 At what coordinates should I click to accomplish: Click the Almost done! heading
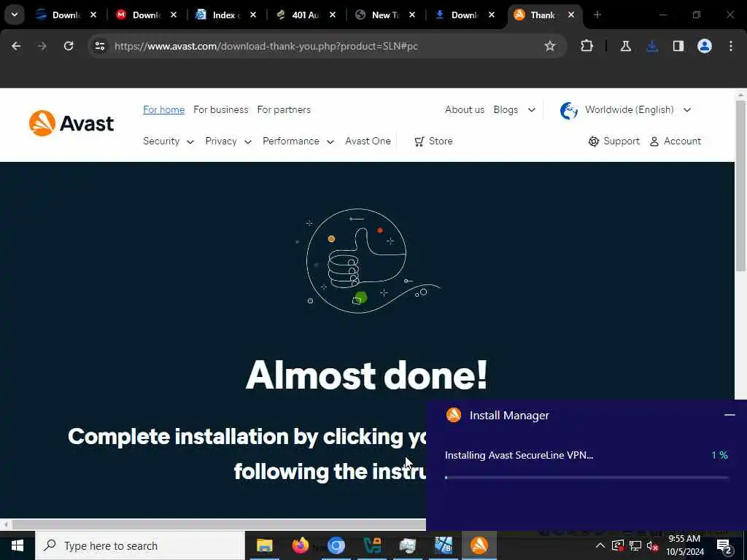pyautogui.click(x=367, y=376)
